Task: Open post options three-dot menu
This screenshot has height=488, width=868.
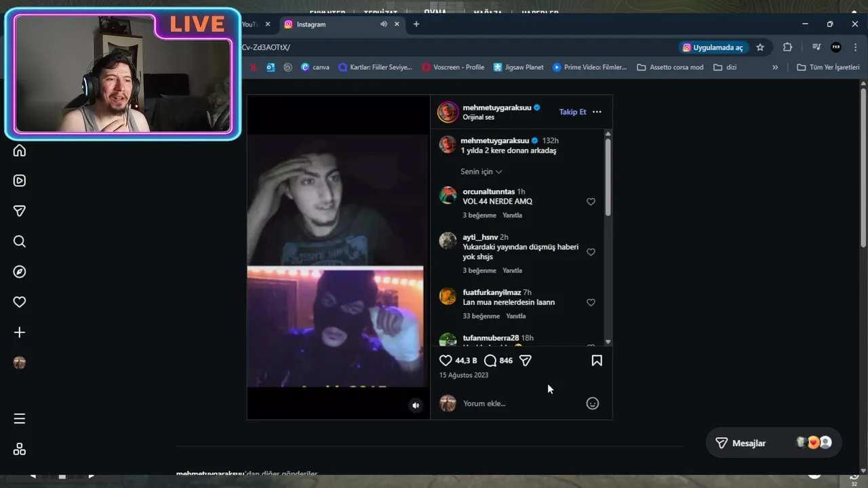Action: [x=597, y=112]
